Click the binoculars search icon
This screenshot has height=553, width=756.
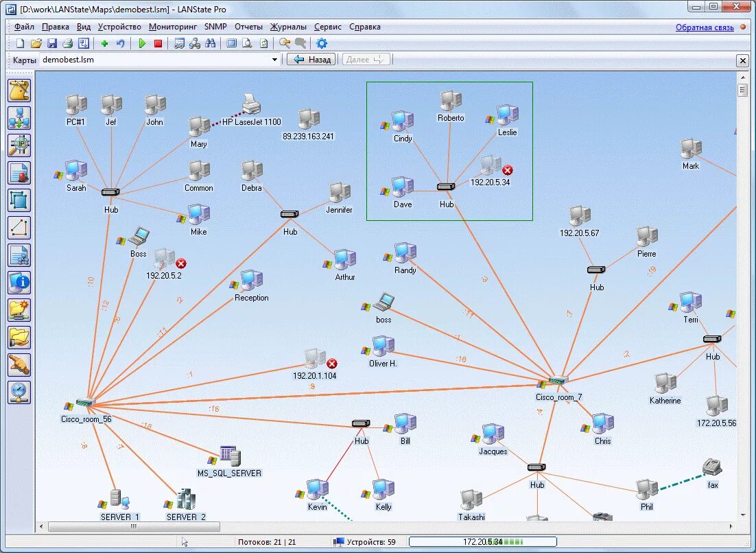(x=210, y=43)
